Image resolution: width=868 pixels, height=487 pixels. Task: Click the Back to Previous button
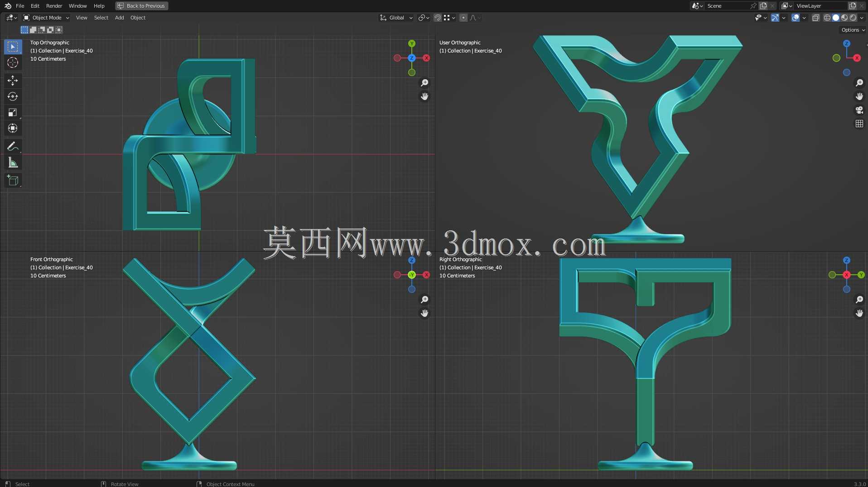coord(142,6)
